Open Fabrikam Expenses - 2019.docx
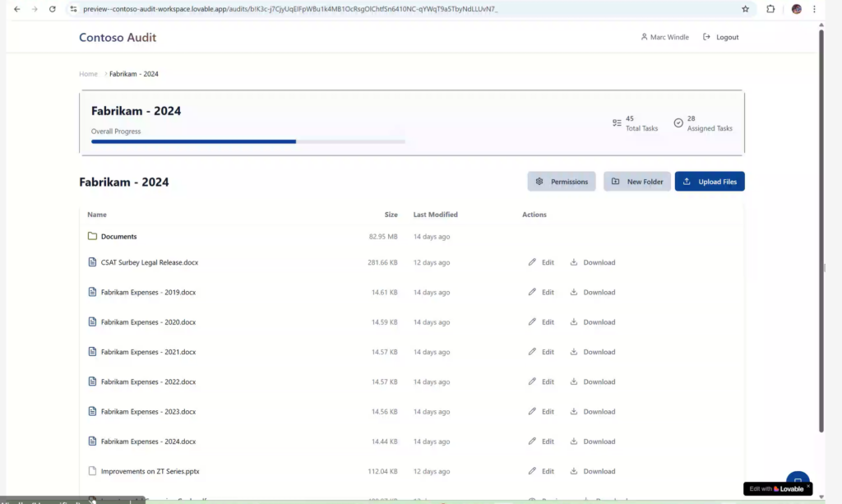The width and height of the screenshot is (842, 504). [148, 293]
